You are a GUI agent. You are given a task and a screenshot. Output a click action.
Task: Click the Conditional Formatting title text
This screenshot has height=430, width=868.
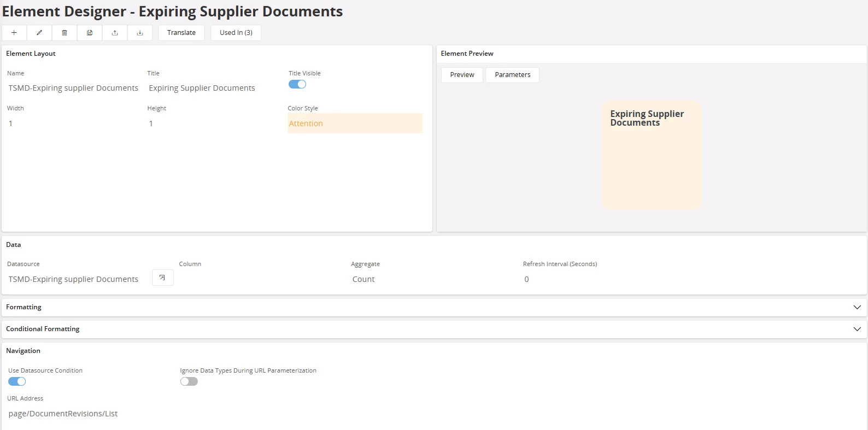(43, 329)
